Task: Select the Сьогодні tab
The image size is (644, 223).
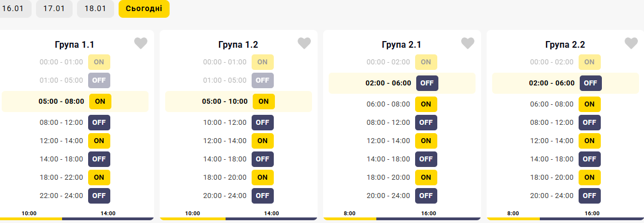Action: coord(144,9)
